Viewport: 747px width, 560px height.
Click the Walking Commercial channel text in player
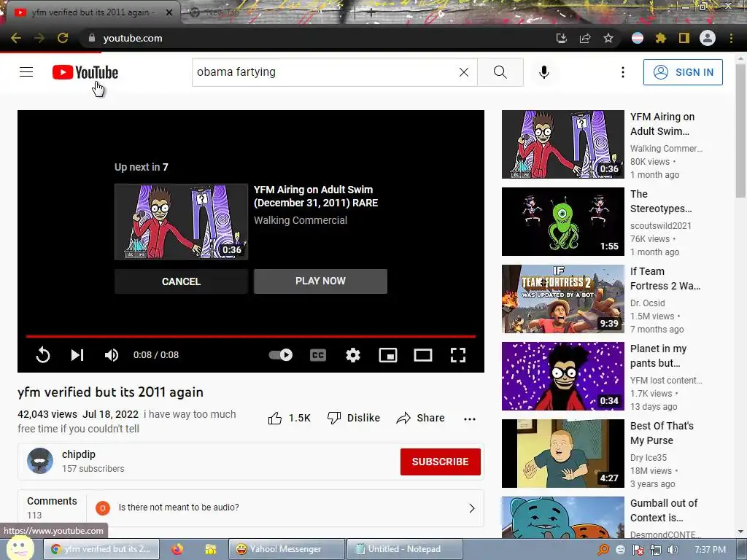tap(300, 220)
